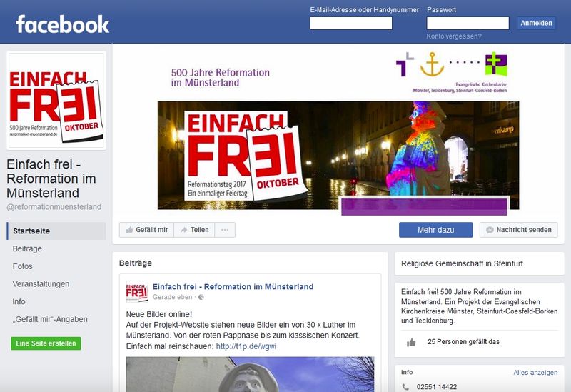Screen dimensions: 571x392
Task: Click the messenger icon on Nachricht senden
Action: pyautogui.click(x=490, y=230)
